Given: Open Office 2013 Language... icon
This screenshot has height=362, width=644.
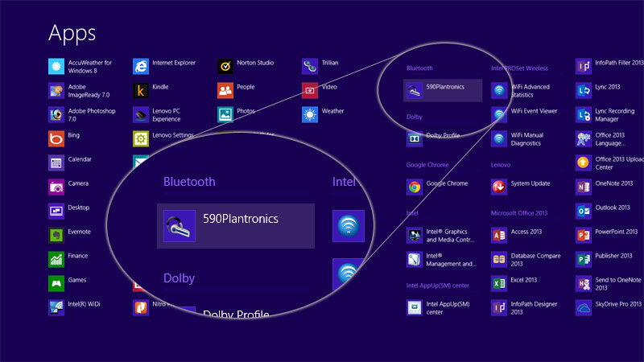Looking at the screenshot, I should coord(584,138).
